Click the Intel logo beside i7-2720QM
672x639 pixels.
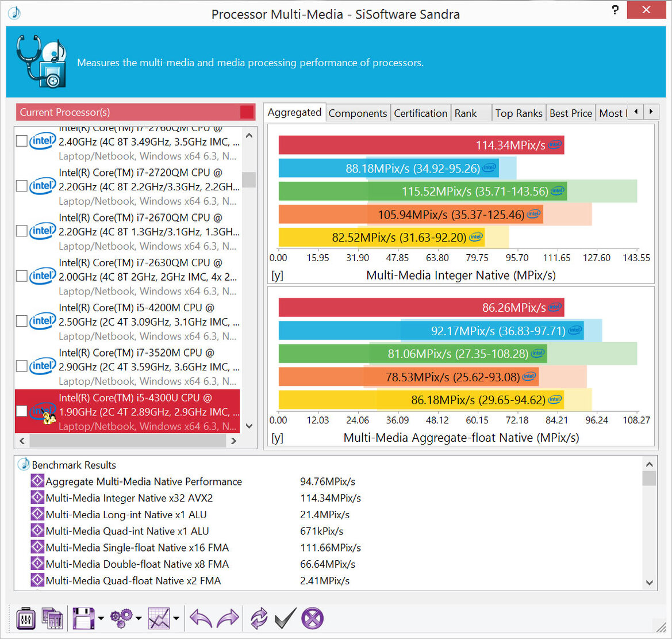[x=43, y=186]
